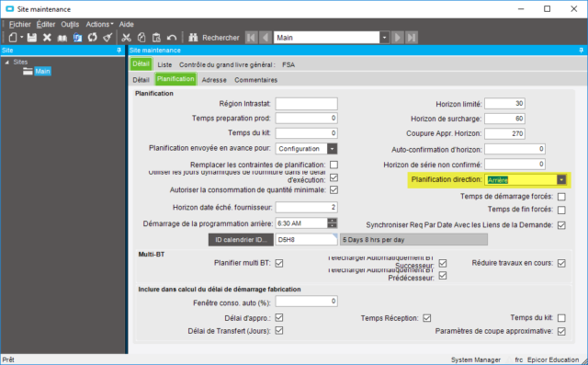
Task: Click the Région Intrastat input field
Action: pyautogui.click(x=306, y=104)
